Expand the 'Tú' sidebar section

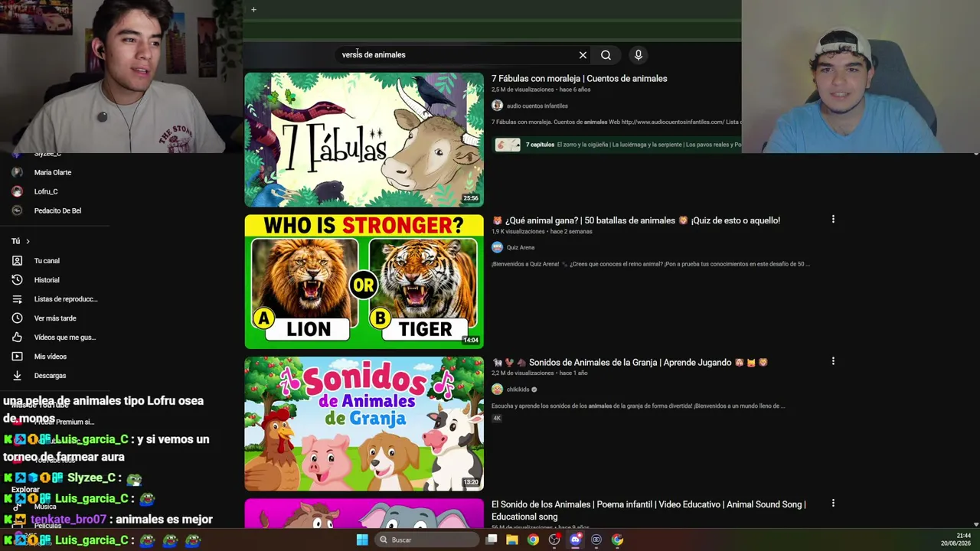(21, 241)
